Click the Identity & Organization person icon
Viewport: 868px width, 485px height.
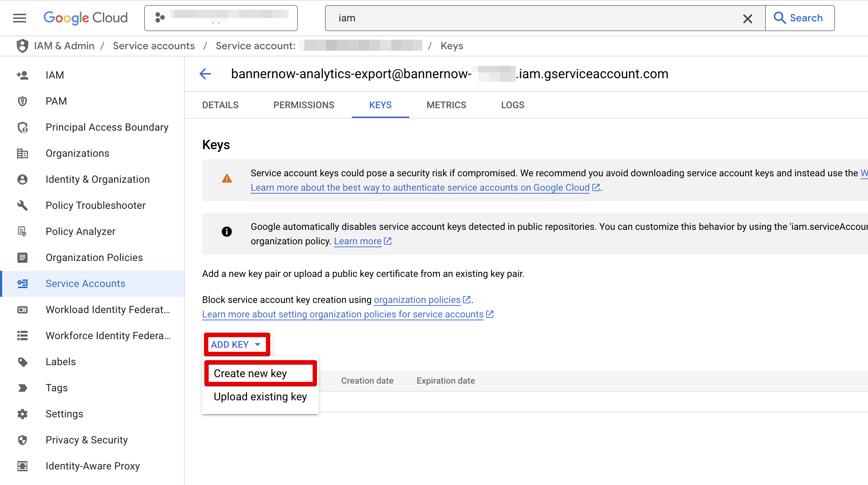click(22, 180)
